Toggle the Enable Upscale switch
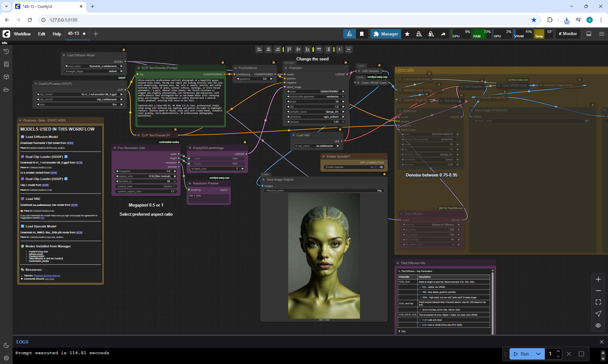The image size is (608, 364). pyautogui.click(x=376, y=167)
